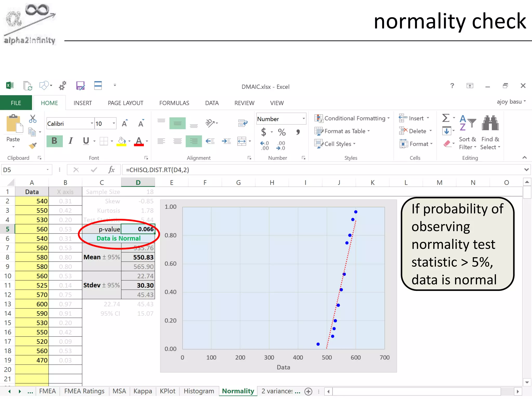This screenshot has height=399, width=532.
Task: Click the Format cells button
Action: click(x=416, y=144)
